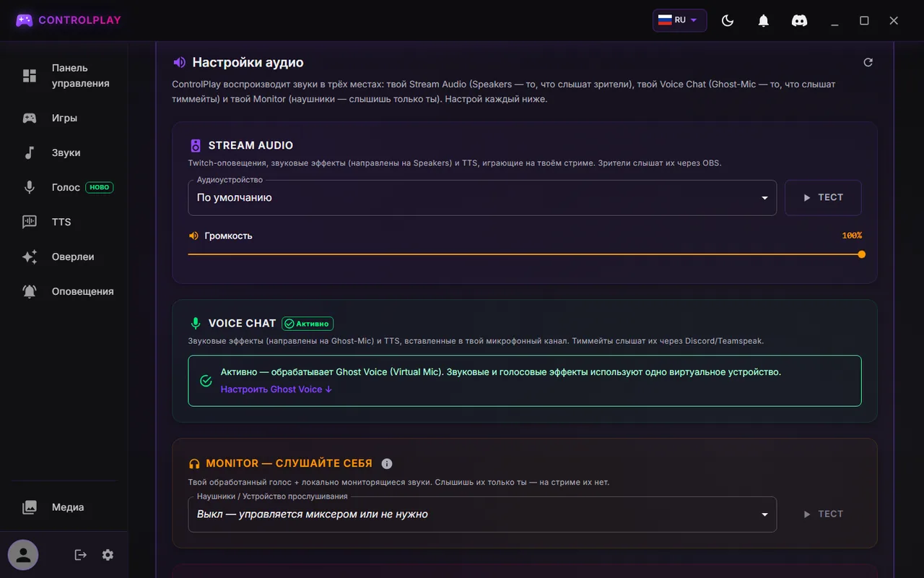Open the user profile avatar
This screenshot has height=578, width=924.
pos(23,555)
